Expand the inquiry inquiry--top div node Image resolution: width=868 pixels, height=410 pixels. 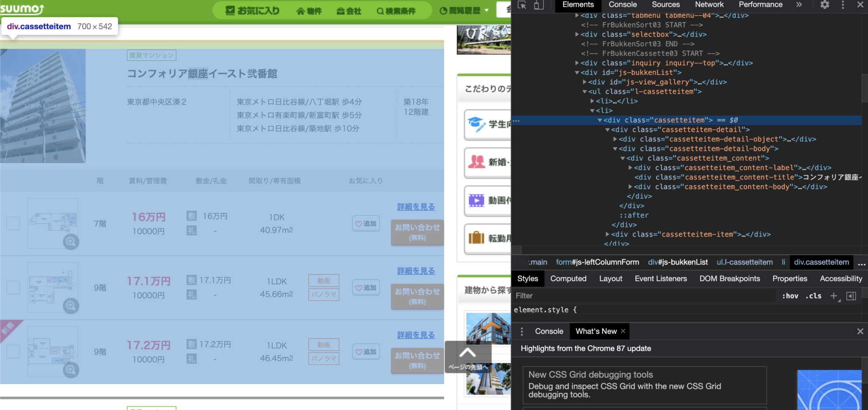coord(577,63)
